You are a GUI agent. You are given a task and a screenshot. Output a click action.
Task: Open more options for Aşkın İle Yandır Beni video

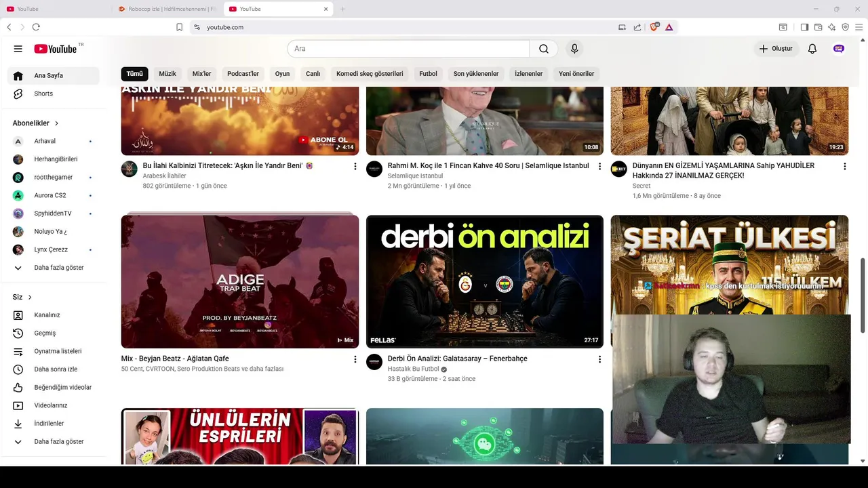355,166
